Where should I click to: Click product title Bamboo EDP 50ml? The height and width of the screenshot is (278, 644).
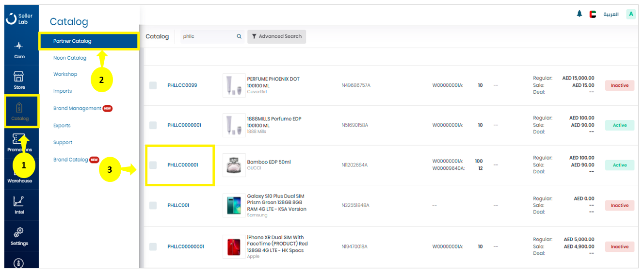tap(269, 162)
